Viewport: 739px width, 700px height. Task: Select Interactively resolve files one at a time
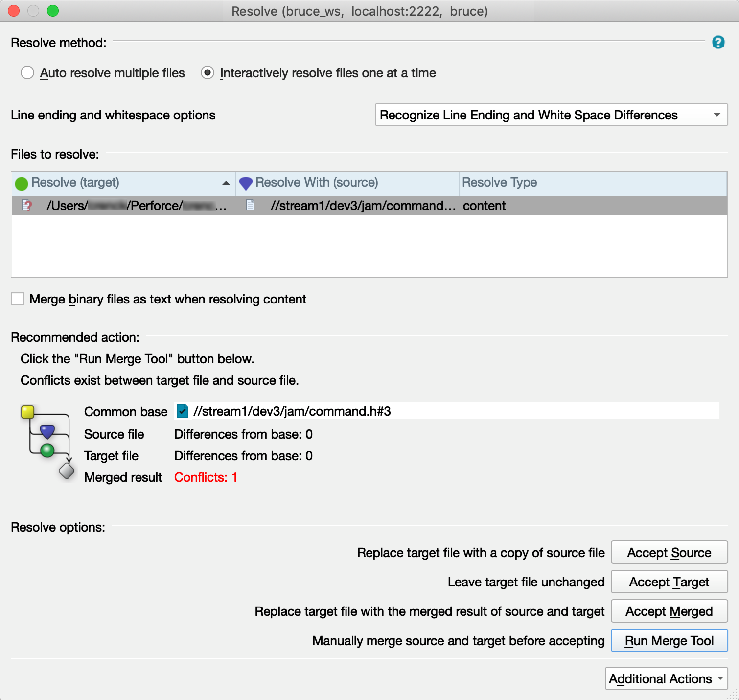point(208,73)
